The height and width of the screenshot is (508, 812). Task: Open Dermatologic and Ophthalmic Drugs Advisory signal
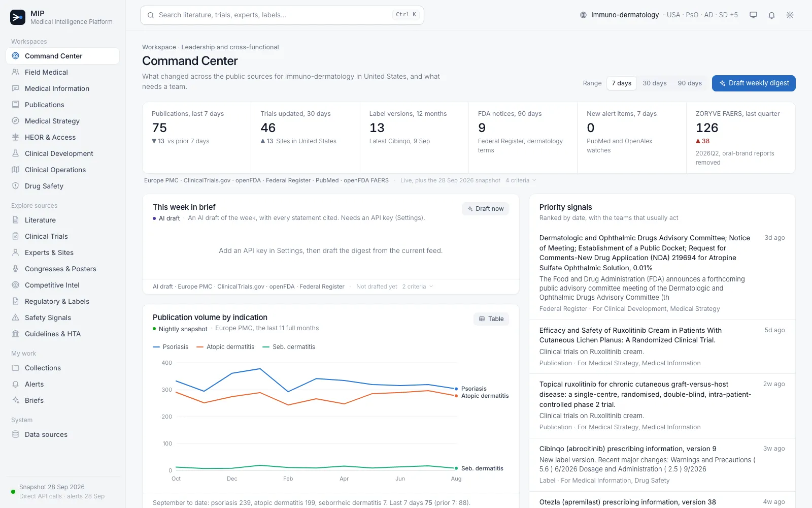tap(662, 273)
